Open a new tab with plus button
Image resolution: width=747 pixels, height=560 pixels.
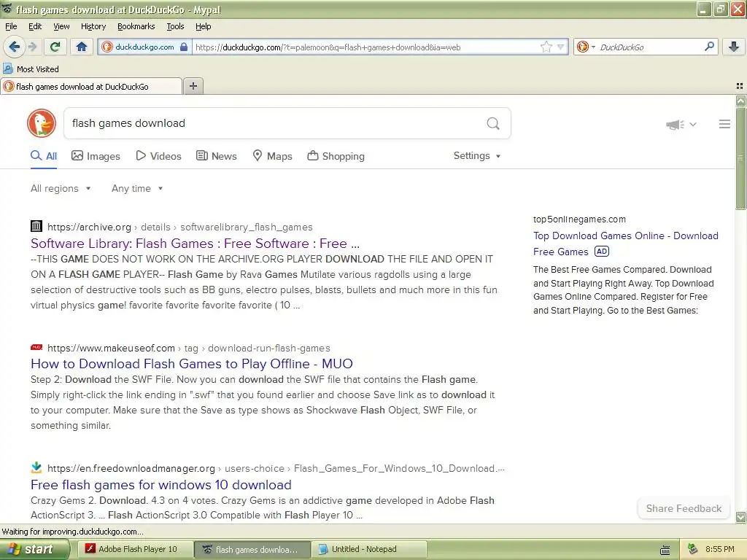click(x=193, y=86)
